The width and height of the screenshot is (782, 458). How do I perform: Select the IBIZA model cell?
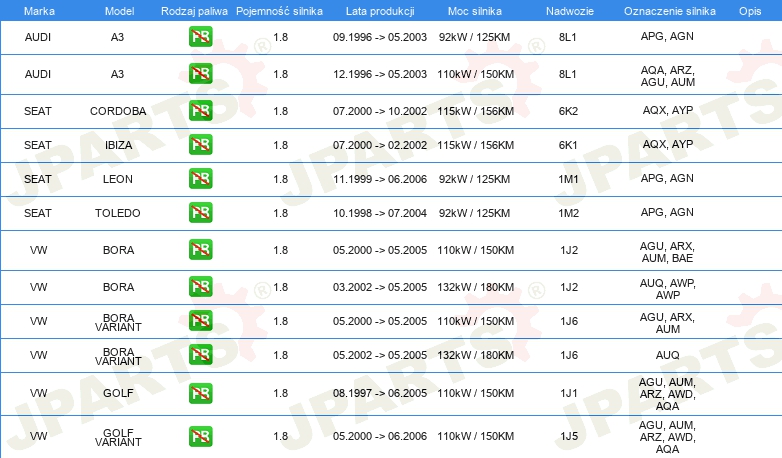click(x=119, y=145)
